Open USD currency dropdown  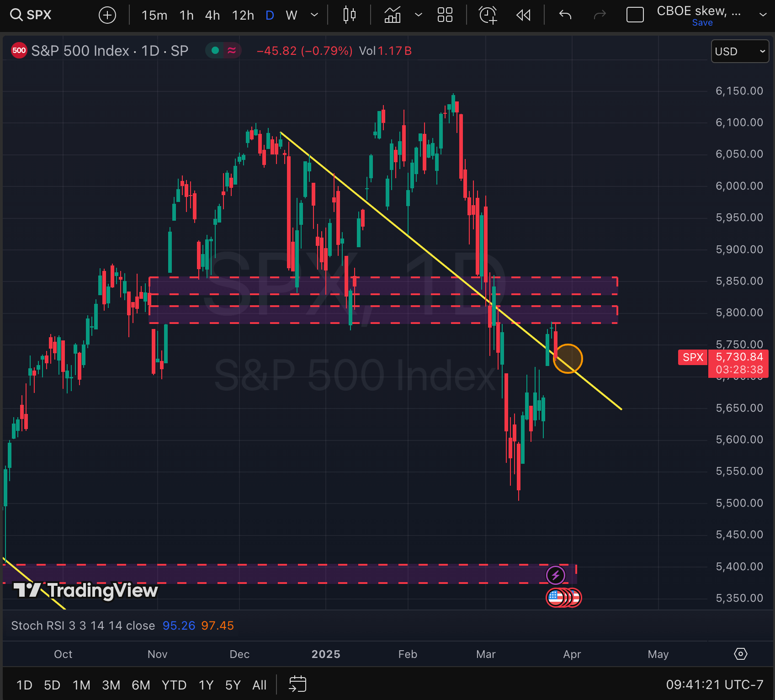[740, 51]
